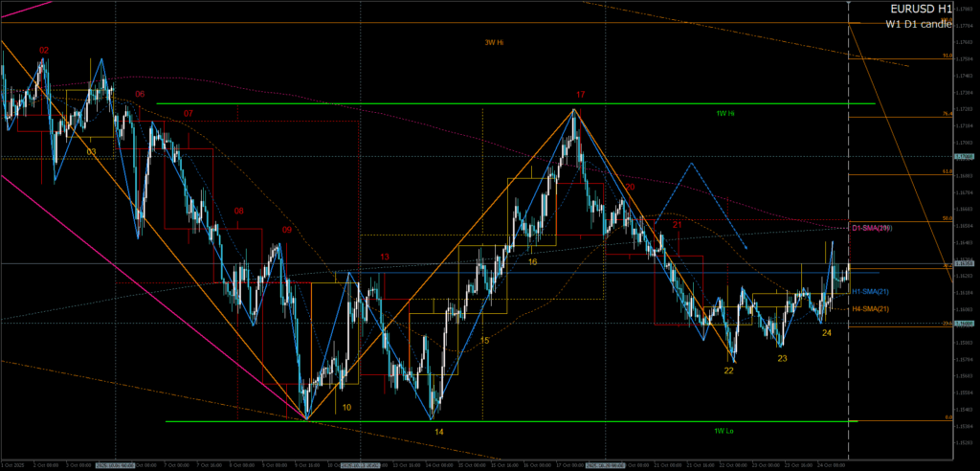Click swing marker 17 at the peak

pyautogui.click(x=580, y=95)
